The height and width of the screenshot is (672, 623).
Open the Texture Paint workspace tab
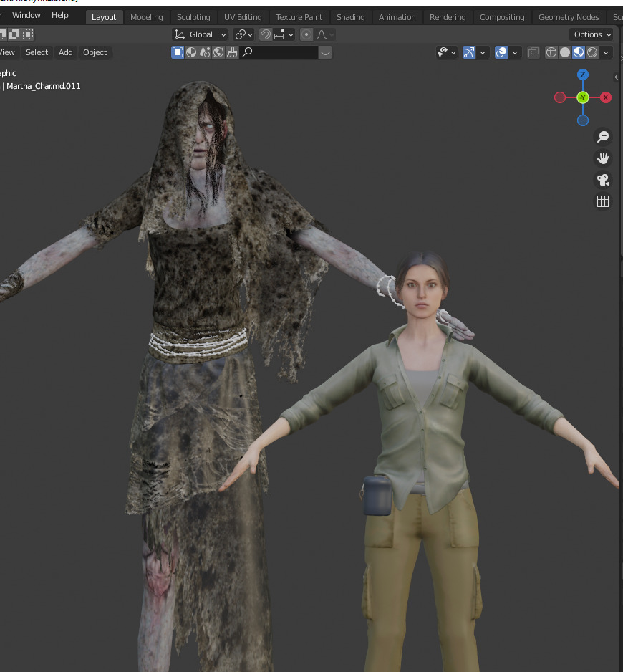(299, 17)
